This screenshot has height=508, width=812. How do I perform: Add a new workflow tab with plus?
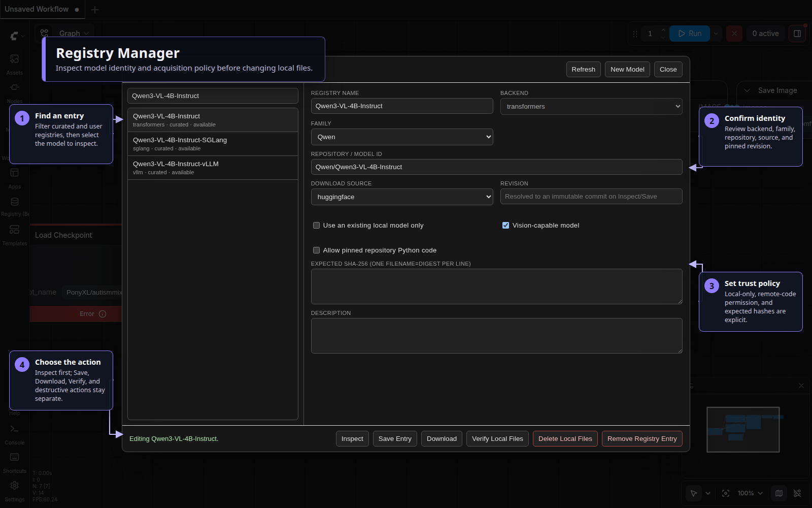tap(95, 10)
